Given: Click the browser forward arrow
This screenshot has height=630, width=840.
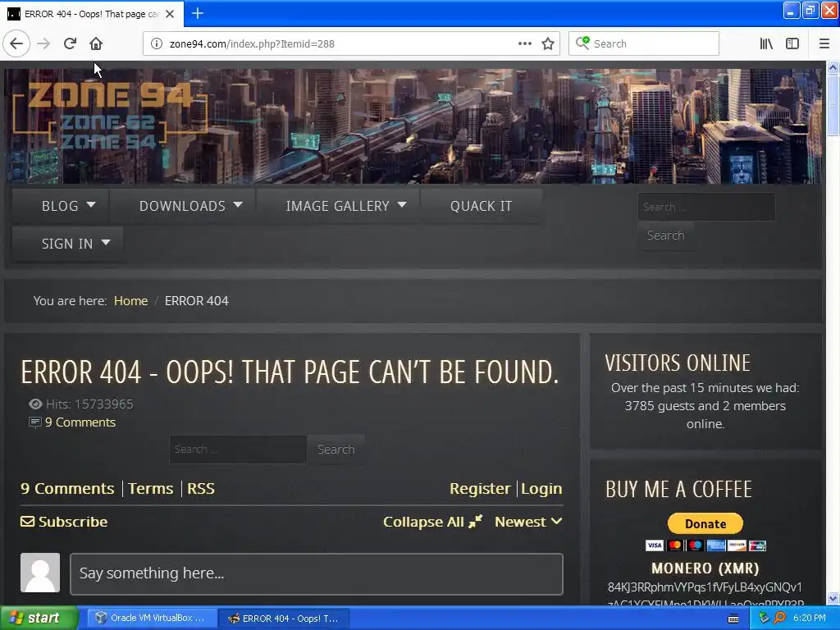Looking at the screenshot, I should (43, 43).
